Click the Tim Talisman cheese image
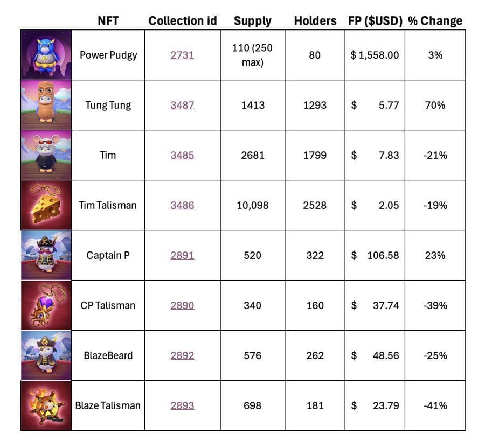The width and height of the screenshot is (485, 448). pyautogui.click(x=46, y=205)
